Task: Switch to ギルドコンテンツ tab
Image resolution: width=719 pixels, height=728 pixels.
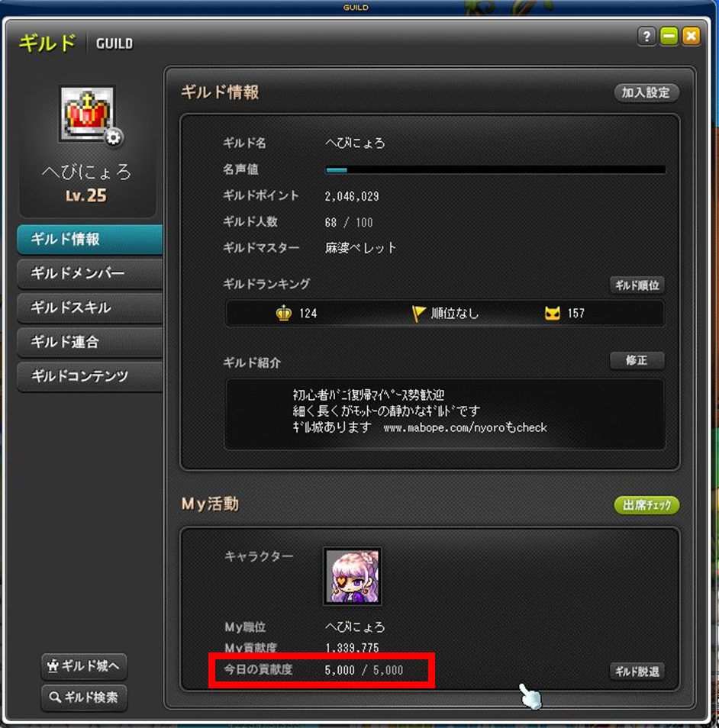Action: tap(89, 376)
